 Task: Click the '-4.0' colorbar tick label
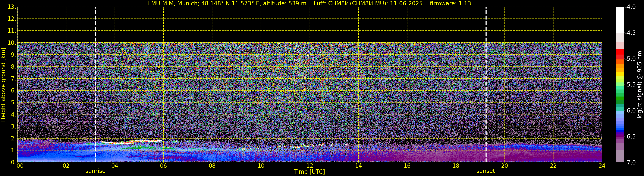tap(630, 7)
